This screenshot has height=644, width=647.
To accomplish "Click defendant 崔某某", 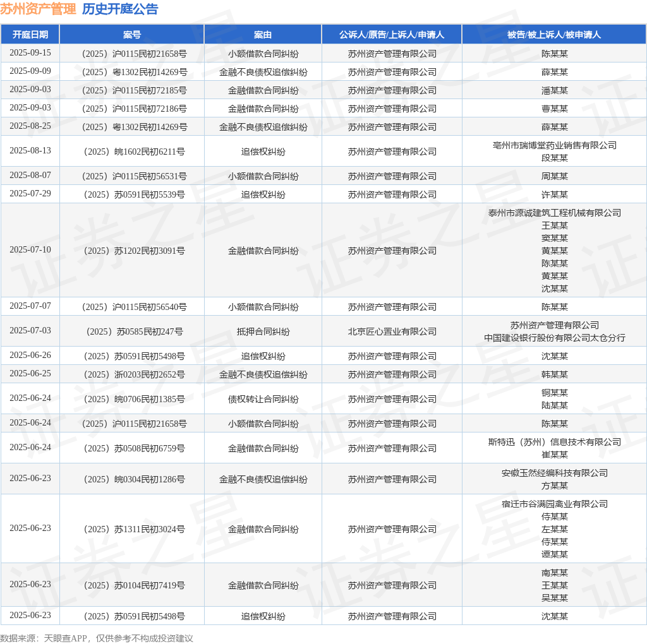I will [555, 455].
